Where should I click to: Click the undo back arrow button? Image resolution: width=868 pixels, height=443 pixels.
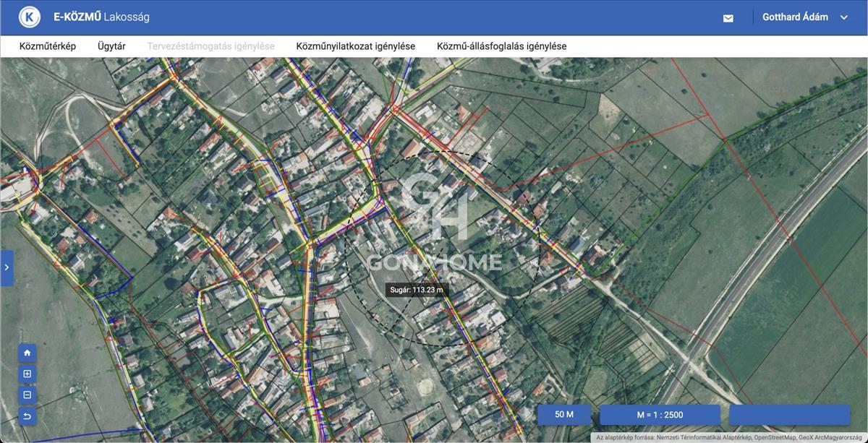(27, 416)
